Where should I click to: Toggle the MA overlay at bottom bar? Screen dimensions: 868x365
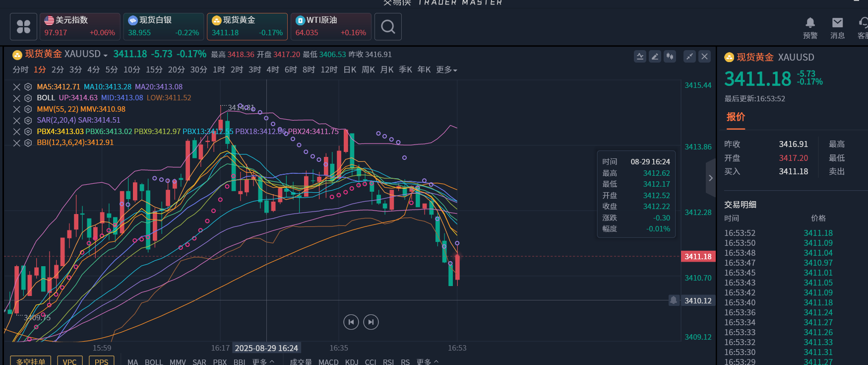coord(132,362)
